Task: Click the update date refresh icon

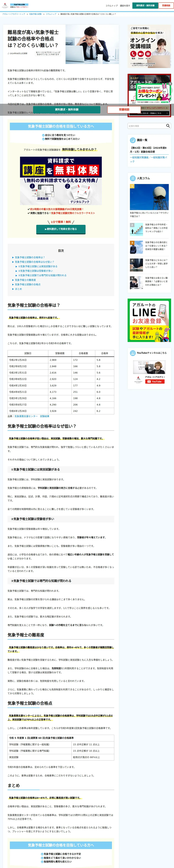Action: tap(8, 53)
